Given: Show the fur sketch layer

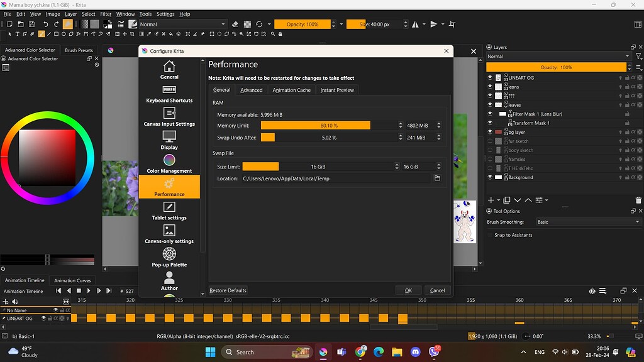Looking at the screenshot, I should [489, 141].
